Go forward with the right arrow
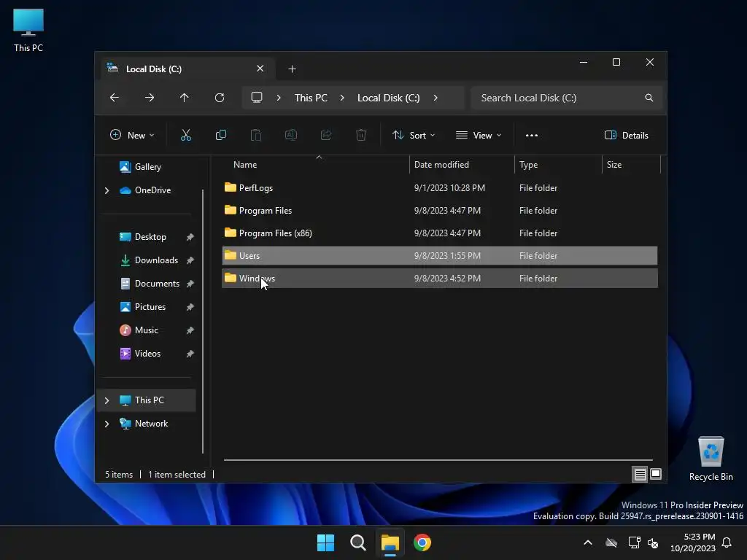747x560 pixels. [150, 98]
